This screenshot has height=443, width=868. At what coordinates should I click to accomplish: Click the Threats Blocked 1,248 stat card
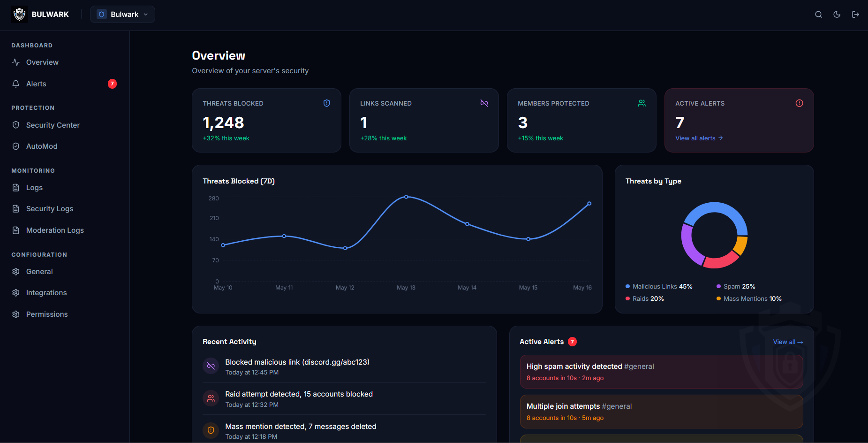[x=266, y=121]
